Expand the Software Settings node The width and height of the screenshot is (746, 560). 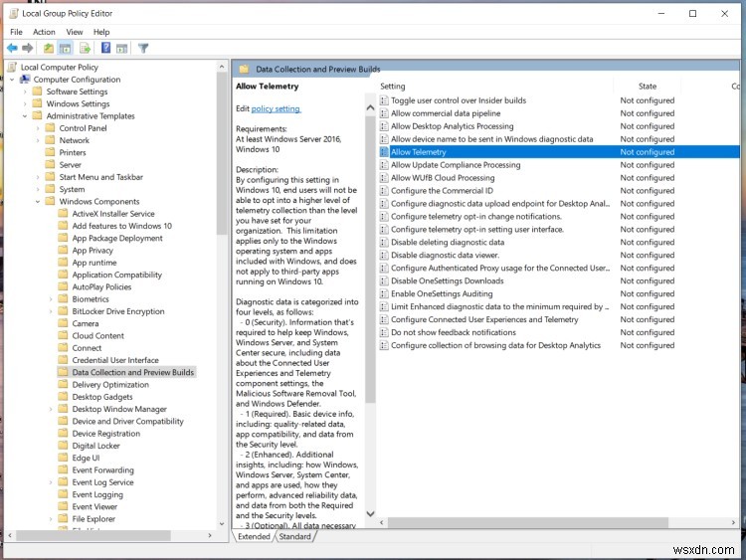coord(25,92)
